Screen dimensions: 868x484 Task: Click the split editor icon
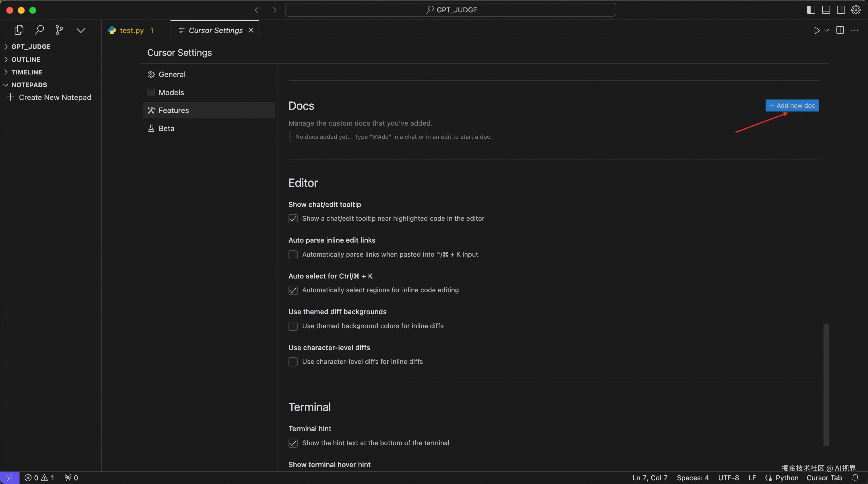[x=840, y=30]
